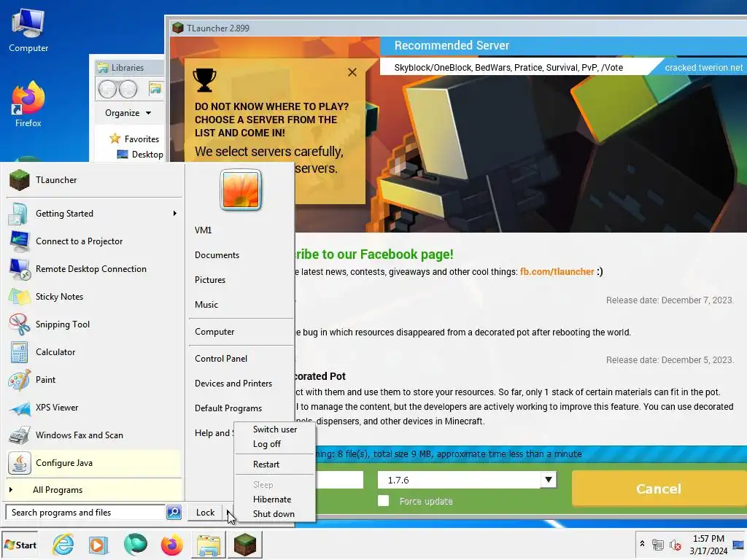This screenshot has width=747, height=560.
Task: Click the Recommended Server description text
Action: click(508, 68)
